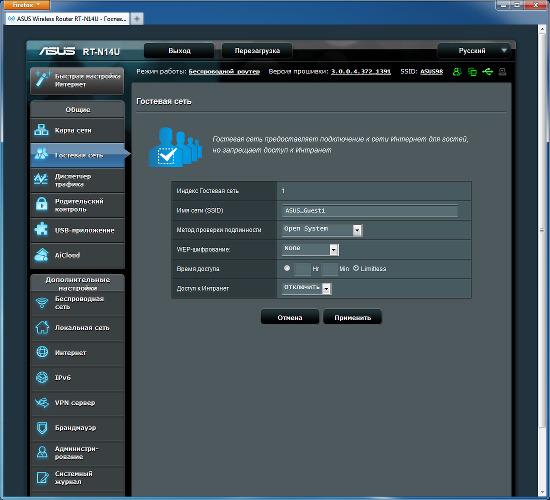Click the network clients status icon

tap(472, 72)
